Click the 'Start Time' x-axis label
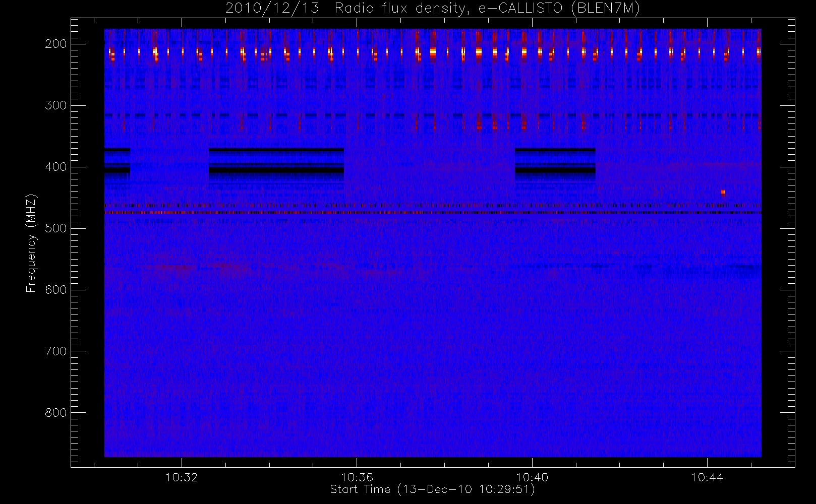 coord(432,489)
